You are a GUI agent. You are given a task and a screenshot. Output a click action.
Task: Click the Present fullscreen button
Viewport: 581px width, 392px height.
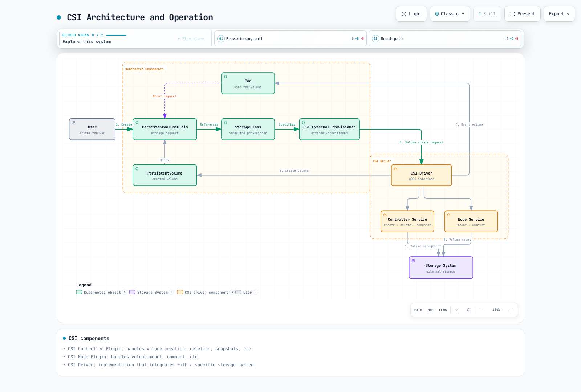click(x=522, y=14)
